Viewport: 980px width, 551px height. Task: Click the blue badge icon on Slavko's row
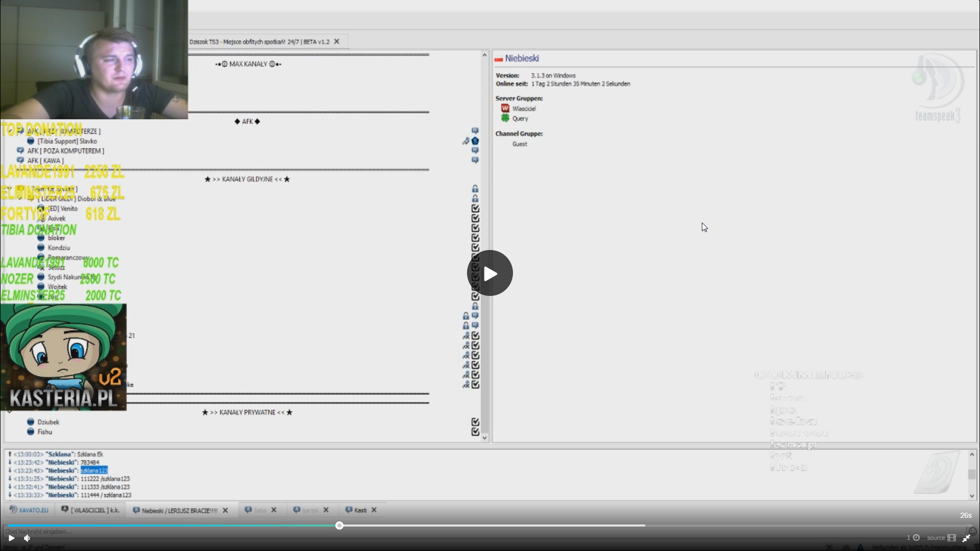[475, 141]
